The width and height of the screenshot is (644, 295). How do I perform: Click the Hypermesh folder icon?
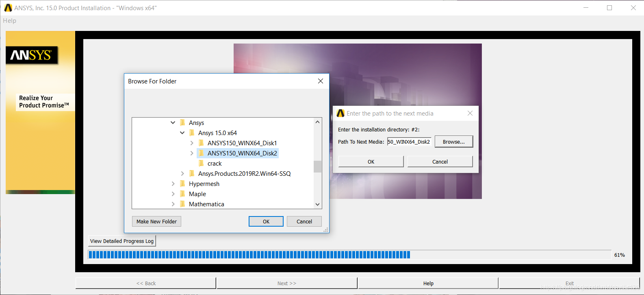point(183,184)
